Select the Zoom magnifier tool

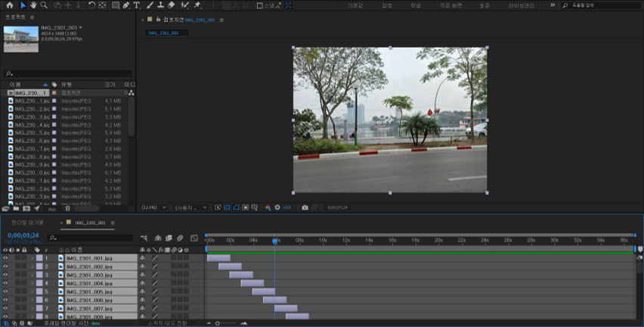click(x=44, y=5)
